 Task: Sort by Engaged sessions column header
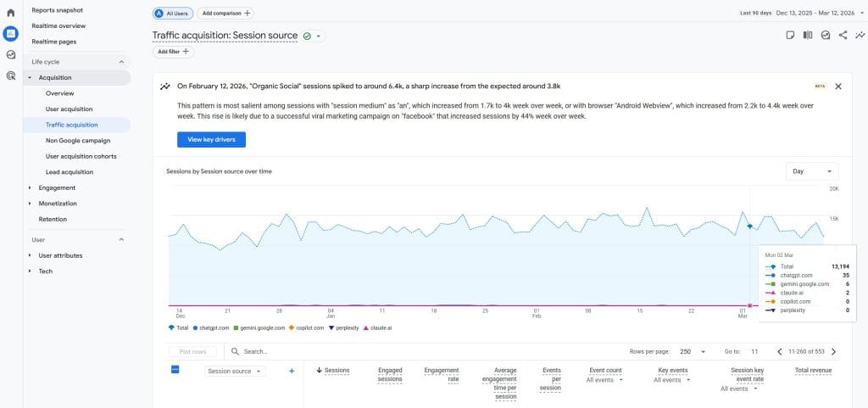tap(390, 375)
